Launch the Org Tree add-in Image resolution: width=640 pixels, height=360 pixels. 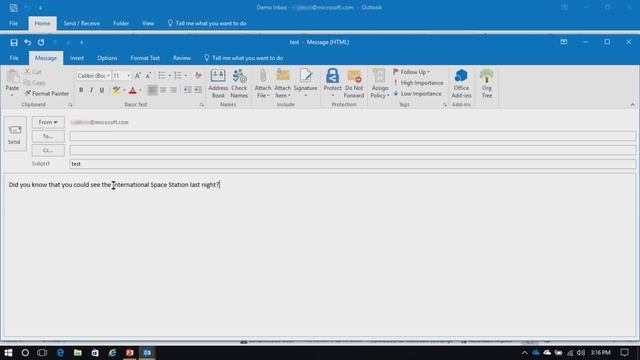click(487, 84)
